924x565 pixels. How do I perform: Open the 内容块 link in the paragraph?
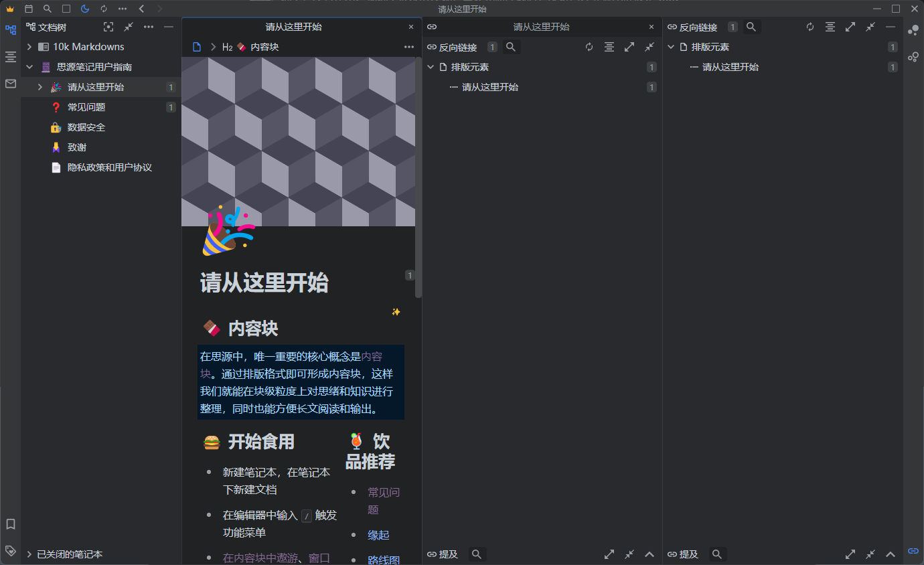pos(372,357)
